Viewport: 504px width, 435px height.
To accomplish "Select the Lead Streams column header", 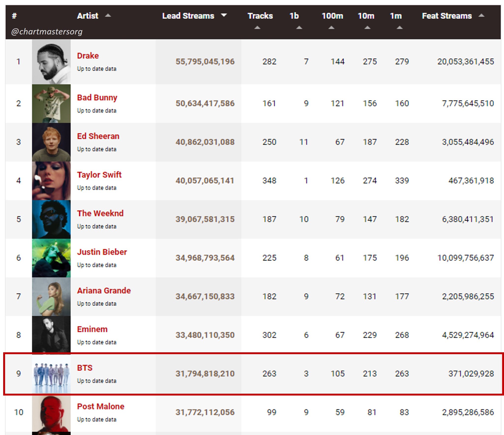I will click(x=188, y=15).
